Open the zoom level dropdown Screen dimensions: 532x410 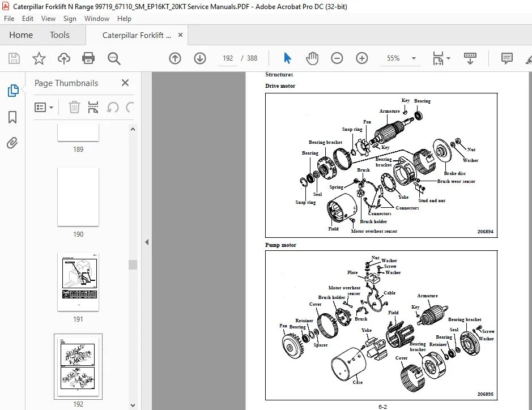[414, 58]
